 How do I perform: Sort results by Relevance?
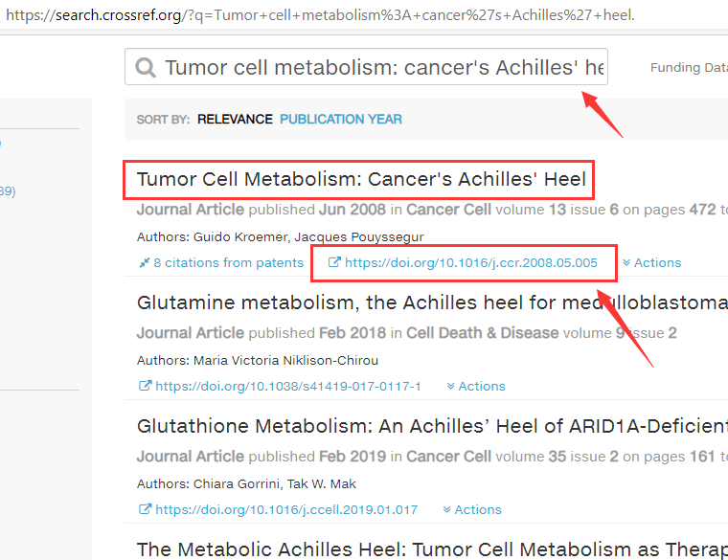235,120
